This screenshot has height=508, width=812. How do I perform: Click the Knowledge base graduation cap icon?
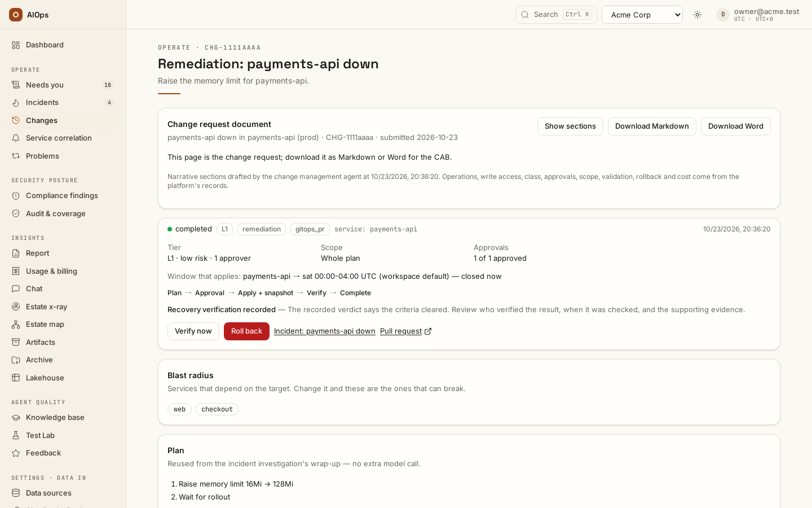[16, 418]
